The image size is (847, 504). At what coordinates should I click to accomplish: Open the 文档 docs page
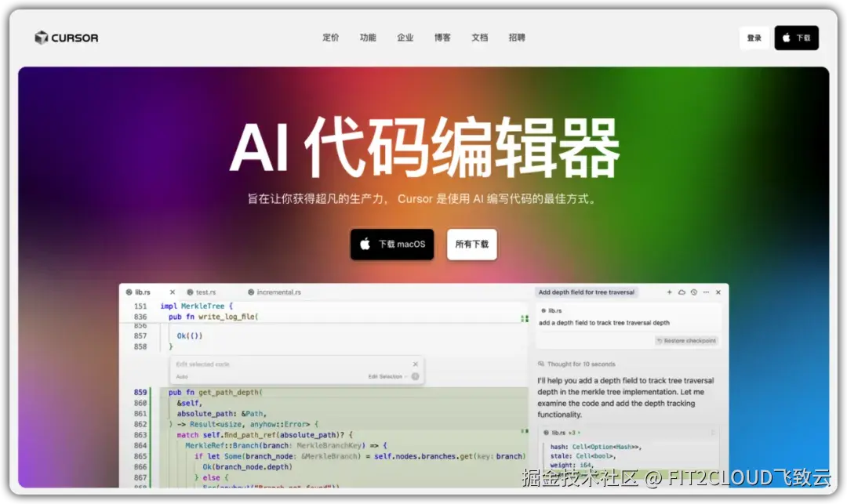(x=480, y=38)
